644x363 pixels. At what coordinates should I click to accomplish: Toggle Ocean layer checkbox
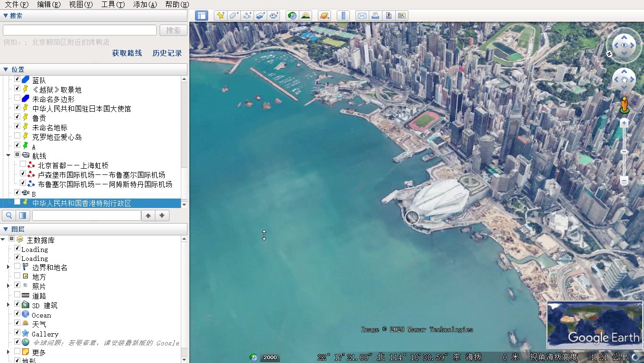17,314
